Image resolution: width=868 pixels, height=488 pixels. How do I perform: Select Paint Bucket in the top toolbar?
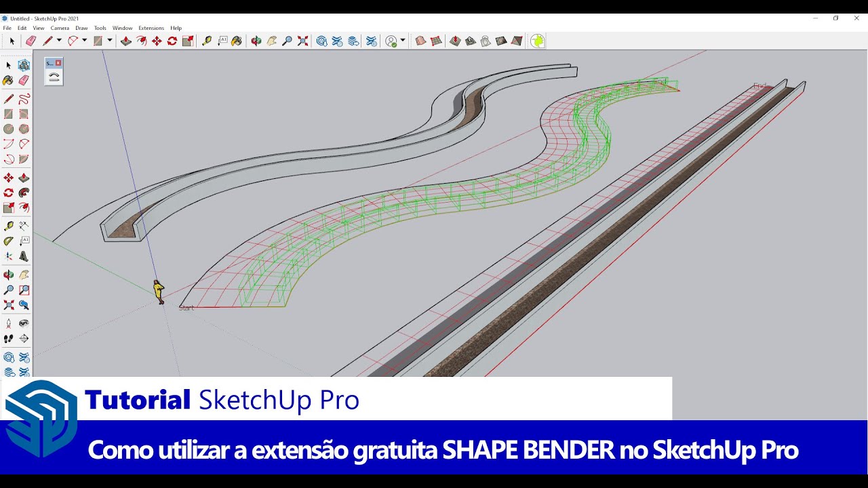point(237,41)
